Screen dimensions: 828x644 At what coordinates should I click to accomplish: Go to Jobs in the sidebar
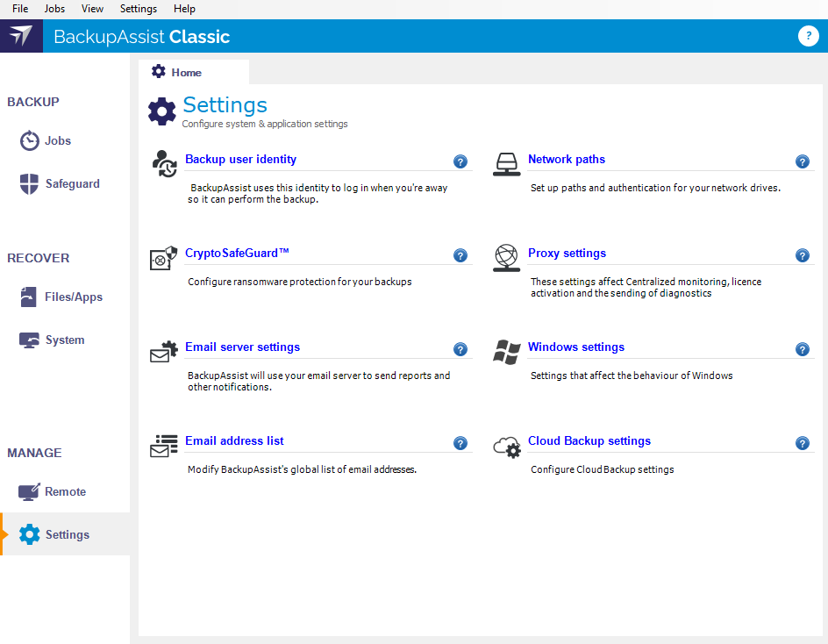(x=58, y=140)
